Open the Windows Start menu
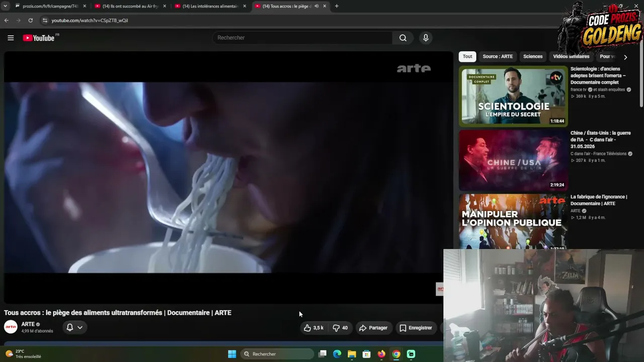This screenshot has height=362, width=644. point(232,354)
